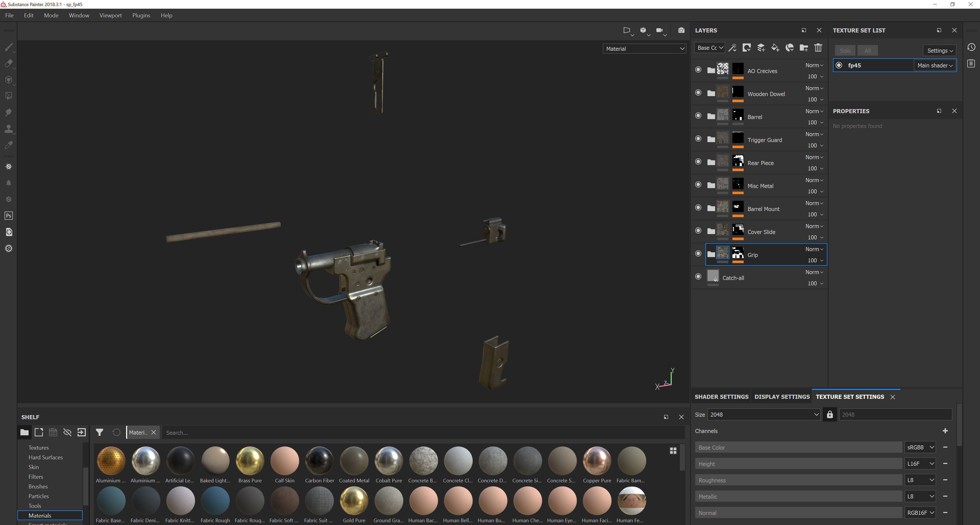The height and width of the screenshot is (525, 980).
Task: Delete layer with the trash icon
Action: [x=818, y=48]
